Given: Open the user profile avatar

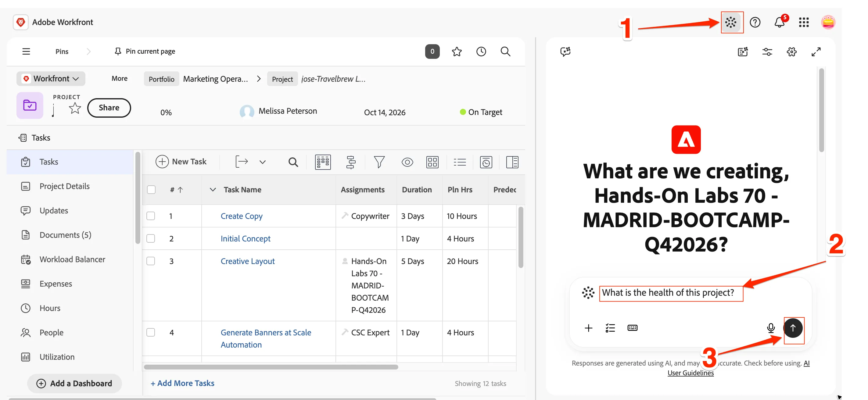Looking at the screenshot, I should click(x=828, y=22).
